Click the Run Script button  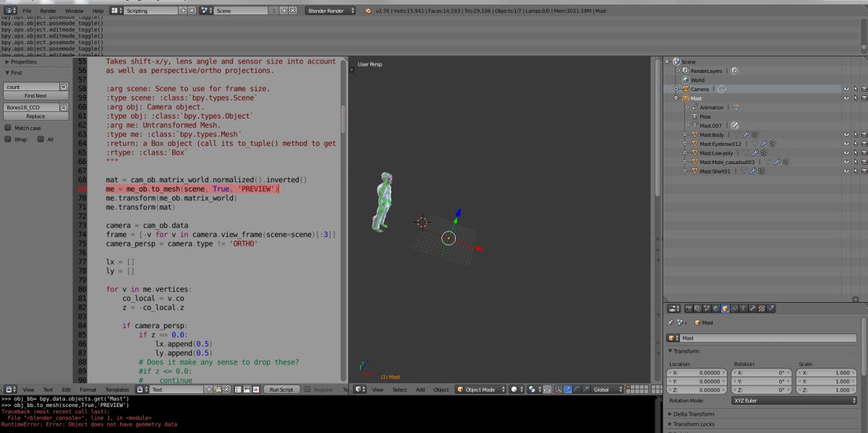(281, 389)
